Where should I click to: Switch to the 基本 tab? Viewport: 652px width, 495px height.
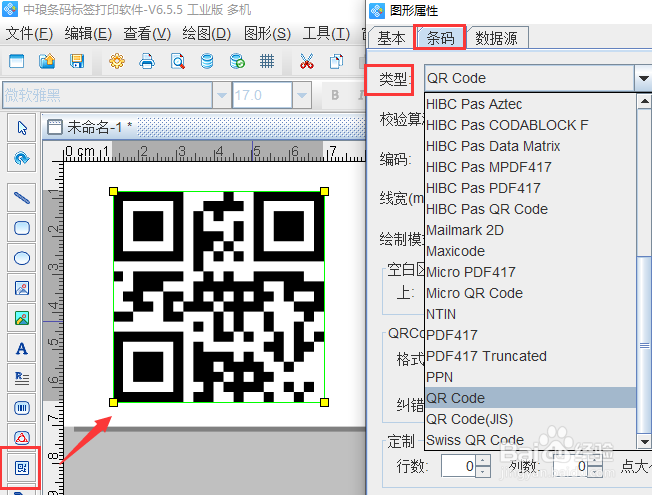click(391, 38)
